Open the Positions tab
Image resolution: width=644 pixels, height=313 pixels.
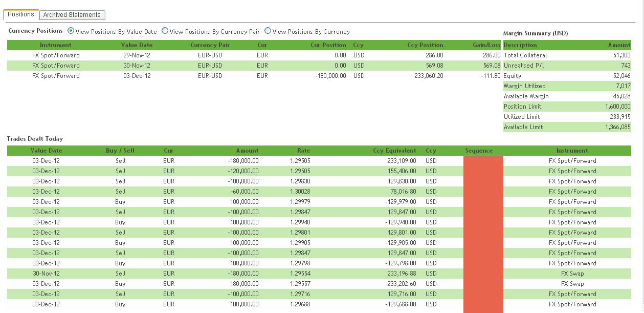21,14
